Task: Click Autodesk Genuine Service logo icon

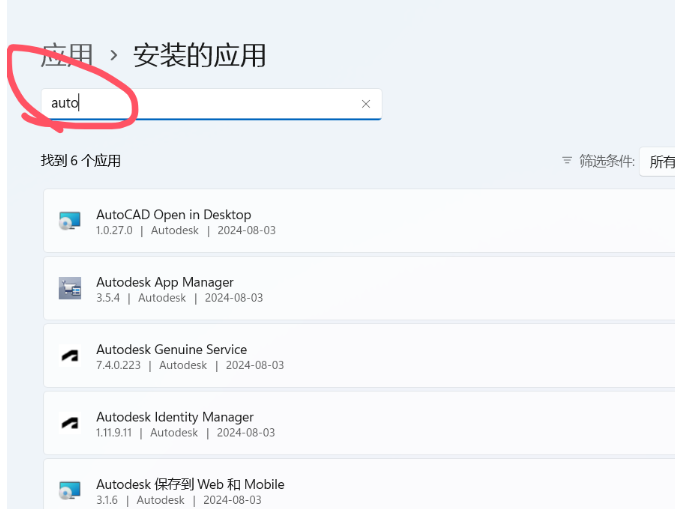Action: (70, 356)
